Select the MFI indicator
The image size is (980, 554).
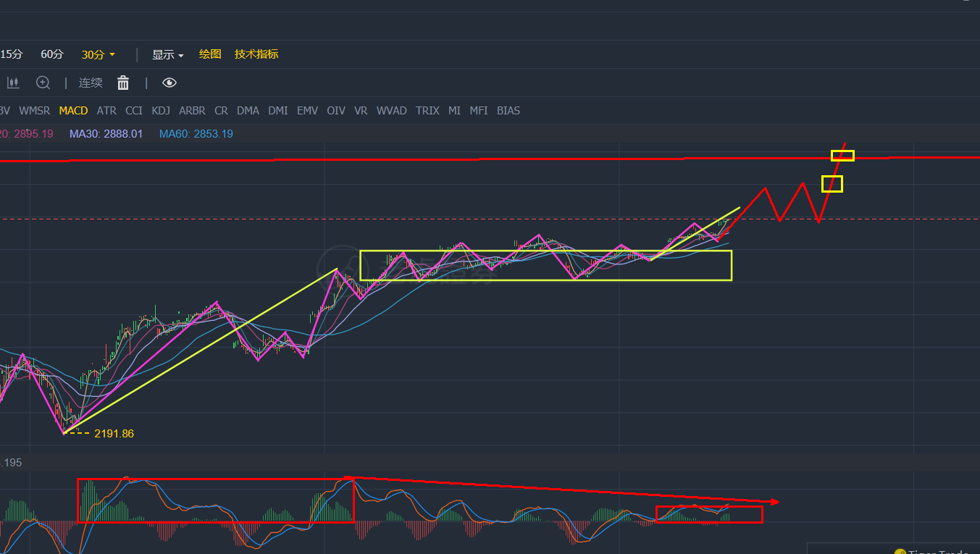coord(479,111)
